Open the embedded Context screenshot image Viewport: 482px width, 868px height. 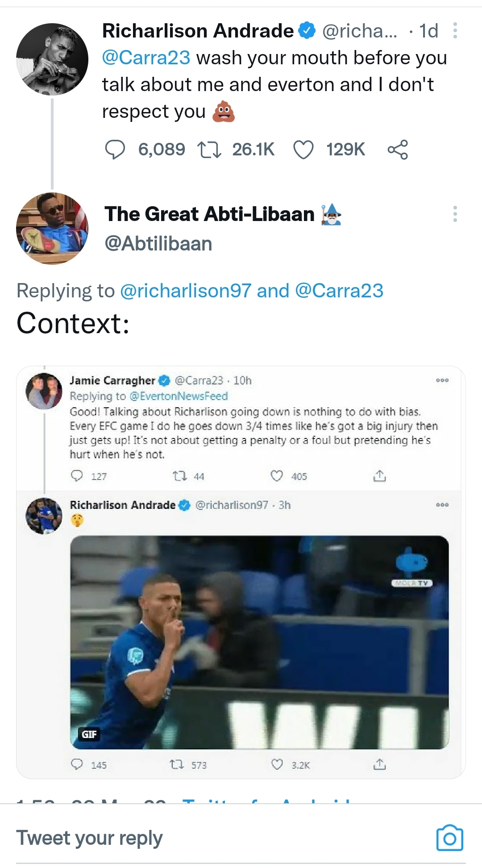pos(241,572)
